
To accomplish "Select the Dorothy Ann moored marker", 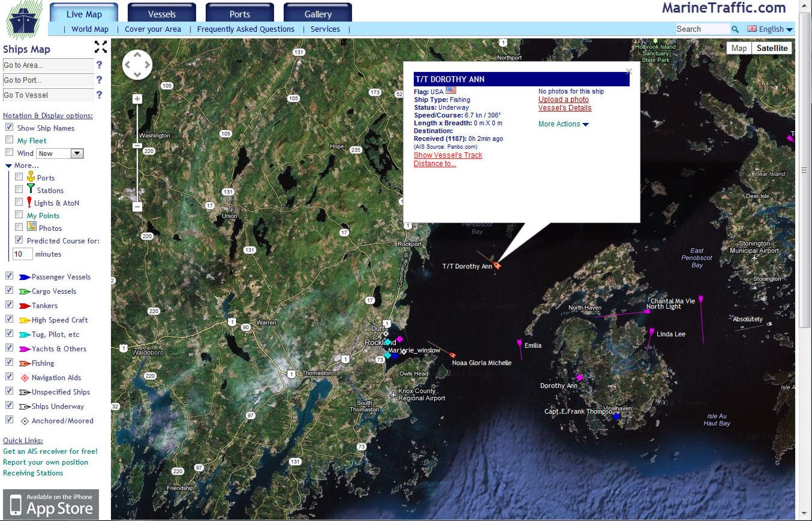I will coord(579,377).
